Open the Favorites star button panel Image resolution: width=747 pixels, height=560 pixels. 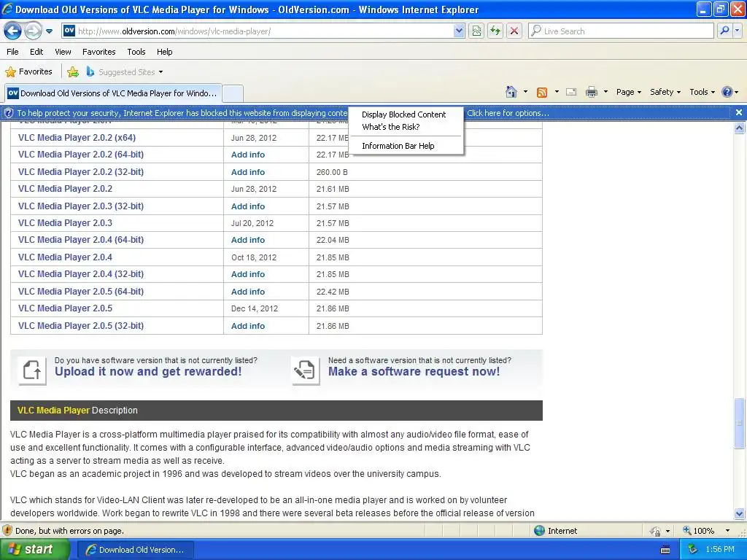point(28,72)
